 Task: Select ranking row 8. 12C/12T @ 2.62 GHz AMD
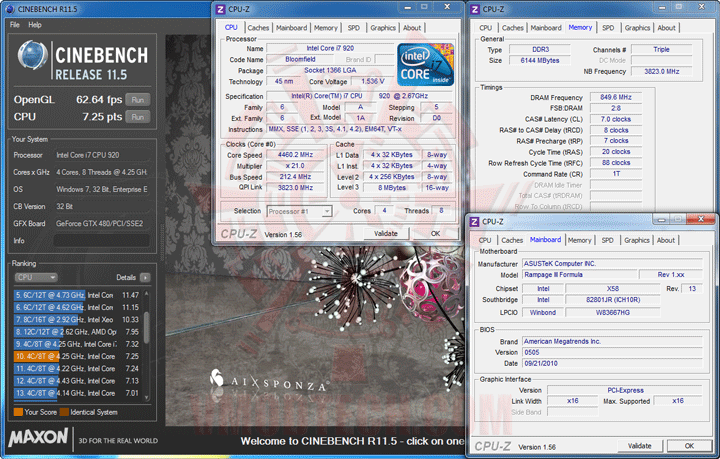click(76, 332)
